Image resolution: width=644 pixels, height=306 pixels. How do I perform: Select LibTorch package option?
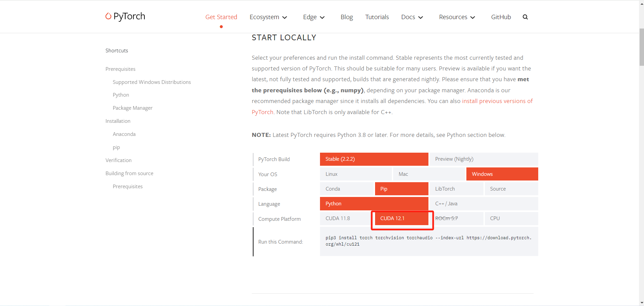tap(457, 189)
